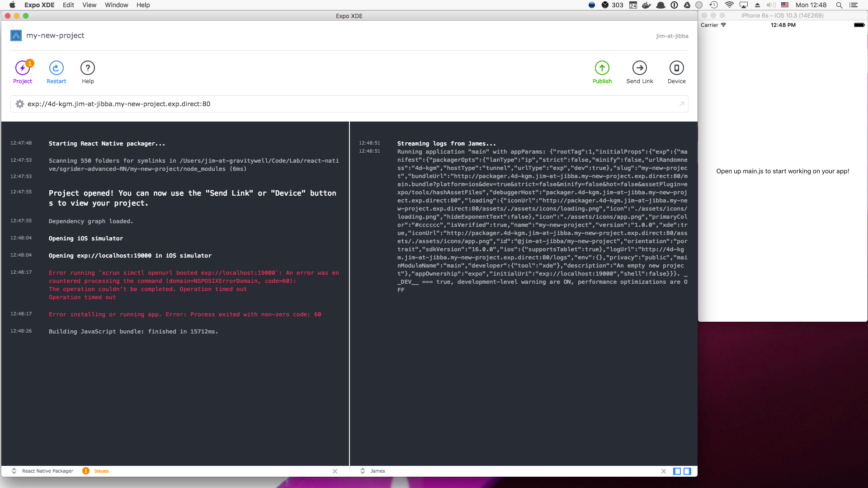Open macOS Spotlight search icon
868x488 pixels.
[839, 5]
